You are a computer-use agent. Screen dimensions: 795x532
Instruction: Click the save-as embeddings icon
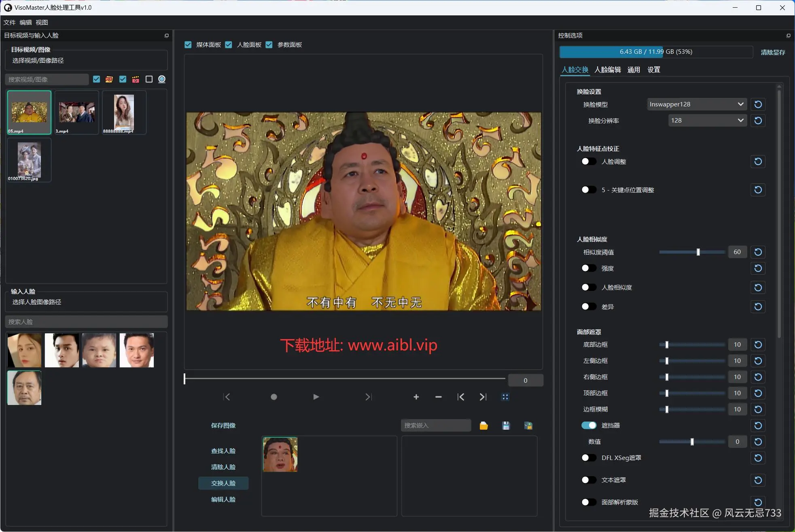click(528, 426)
